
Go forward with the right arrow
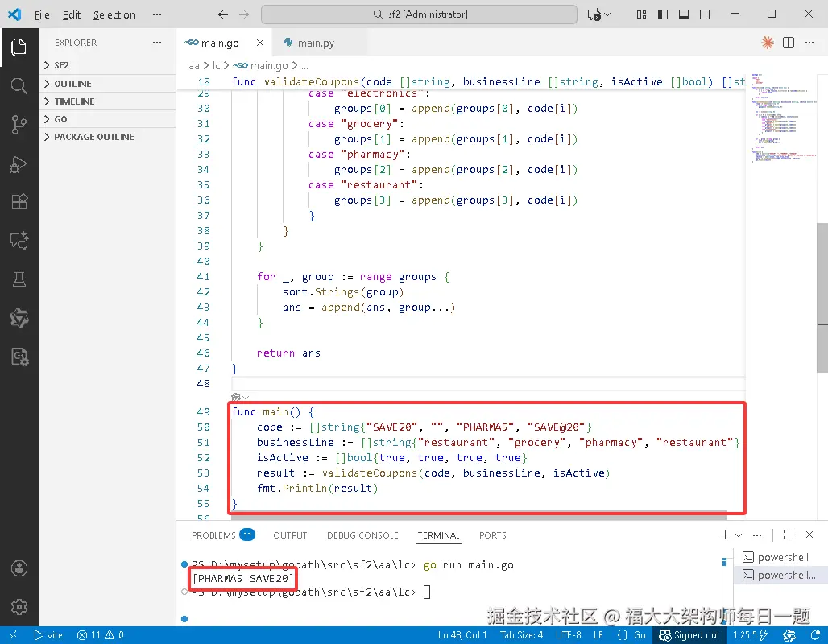click(244, 14)
